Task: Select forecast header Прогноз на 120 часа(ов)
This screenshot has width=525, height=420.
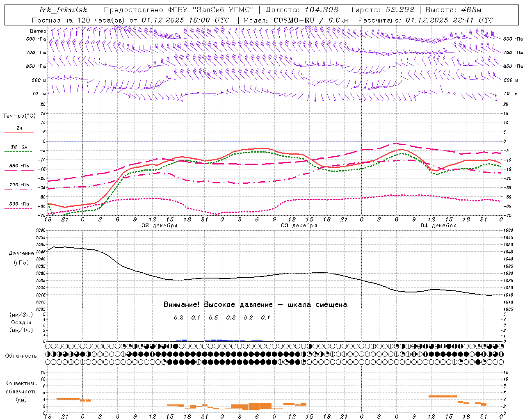Action: [x=79, y=20]
